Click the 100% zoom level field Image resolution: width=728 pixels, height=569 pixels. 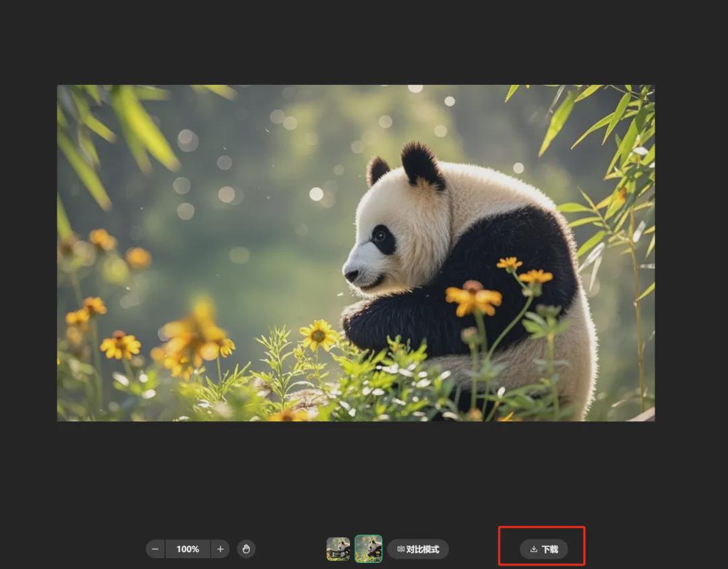click(x=188, y=549)
